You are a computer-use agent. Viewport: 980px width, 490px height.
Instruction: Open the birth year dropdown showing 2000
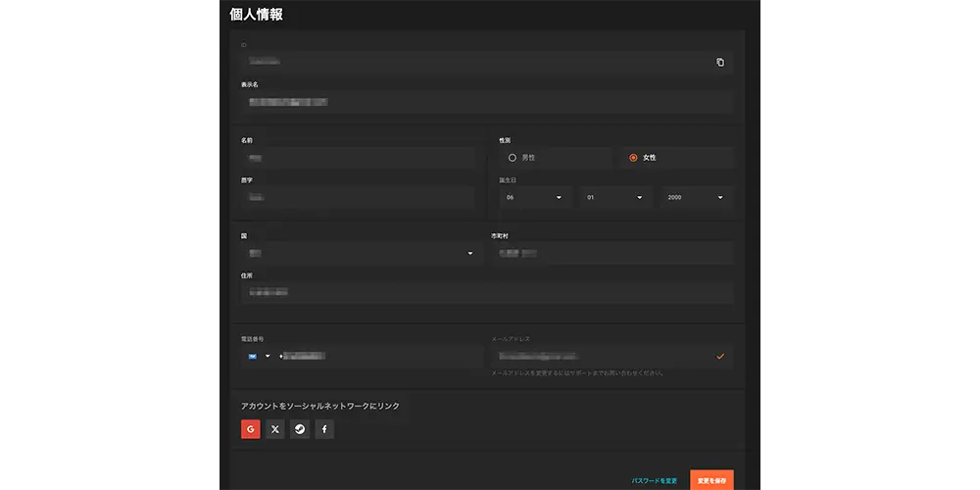click(696, 198)
